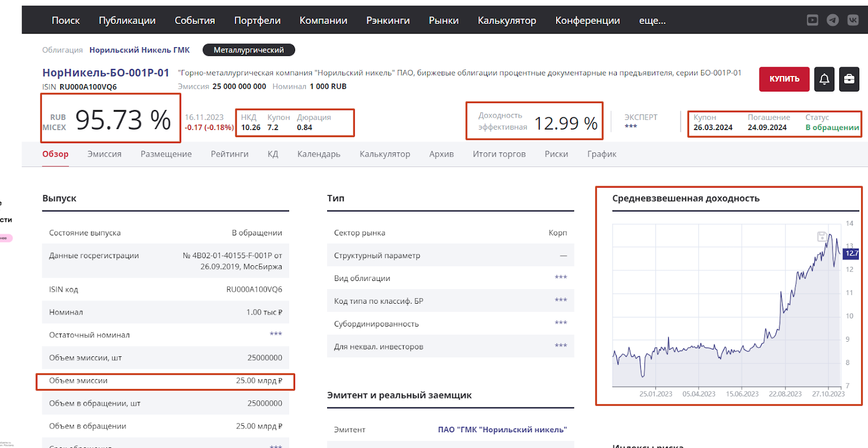The image size is (868, 448).
Task: Open the События menu item
Action: (195, 21)
